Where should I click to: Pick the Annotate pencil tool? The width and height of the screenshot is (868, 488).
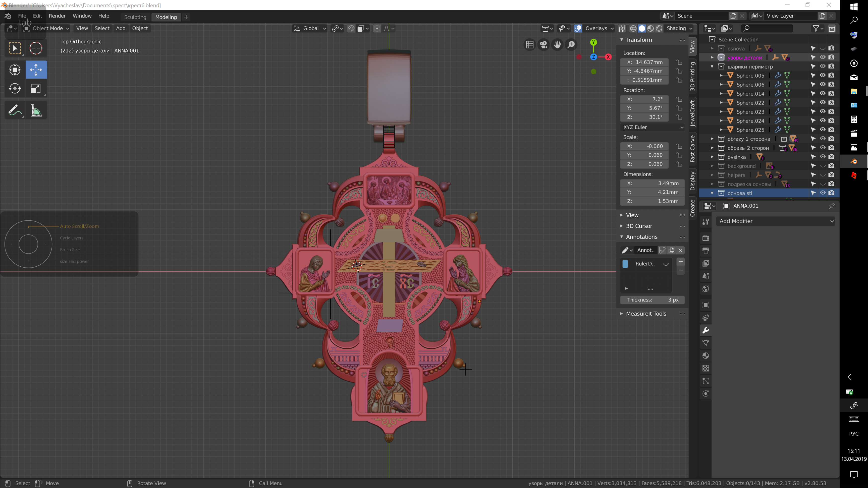pos(15,110)
